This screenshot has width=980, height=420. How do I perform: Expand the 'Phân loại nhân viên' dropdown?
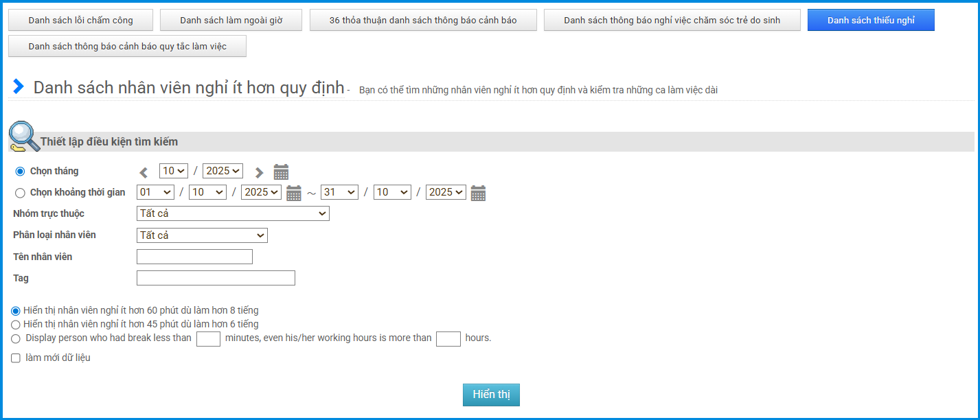tap(202, 235)
